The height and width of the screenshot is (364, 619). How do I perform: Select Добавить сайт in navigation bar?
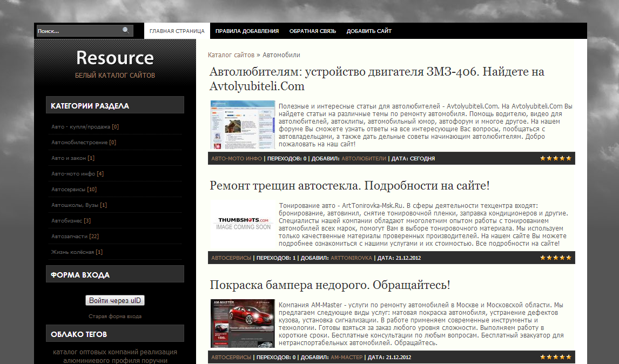369,31
